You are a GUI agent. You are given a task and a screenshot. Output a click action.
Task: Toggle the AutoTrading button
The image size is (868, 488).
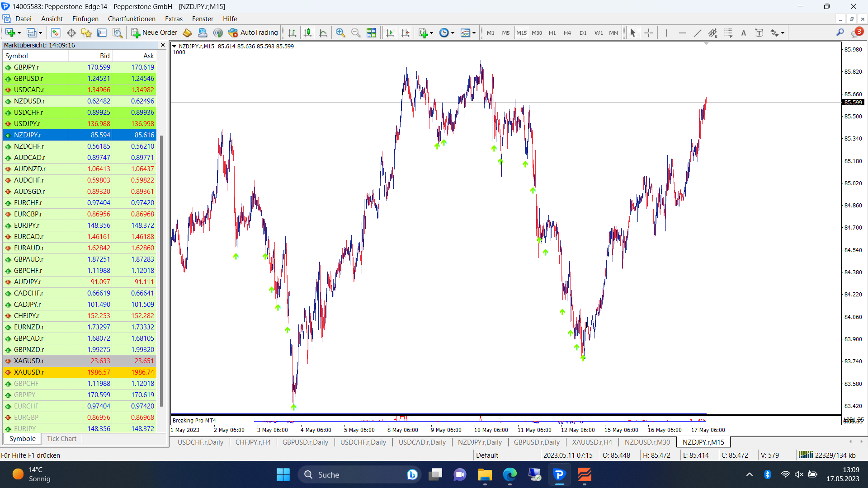click(253, 33)
